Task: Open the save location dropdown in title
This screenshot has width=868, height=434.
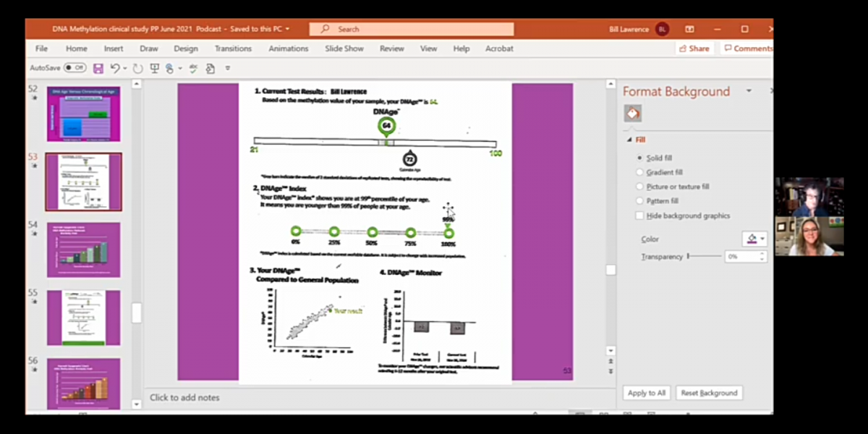Action: (287, 29)
